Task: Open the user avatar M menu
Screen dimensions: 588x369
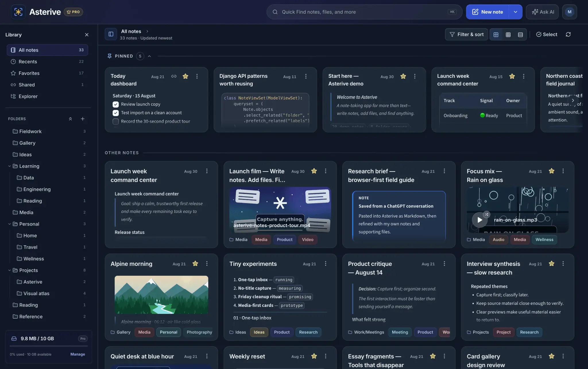Action: [x=570, y=12]
